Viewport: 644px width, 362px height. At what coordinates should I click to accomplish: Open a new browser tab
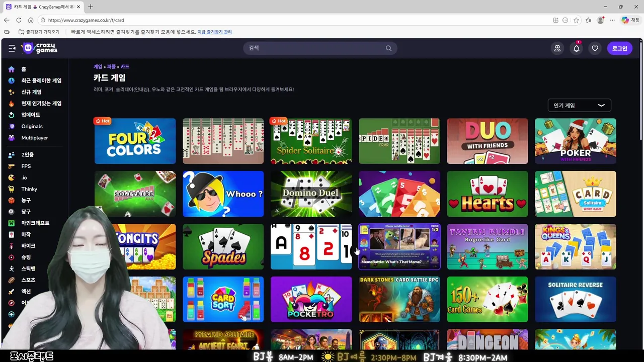pyautogui.click(x=90, y=7)
